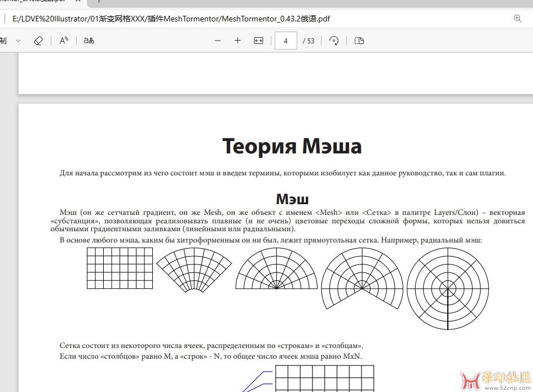Click the heading 'Теория Мэша'
The image size is (533, 392).
click(x=292, y=146)
